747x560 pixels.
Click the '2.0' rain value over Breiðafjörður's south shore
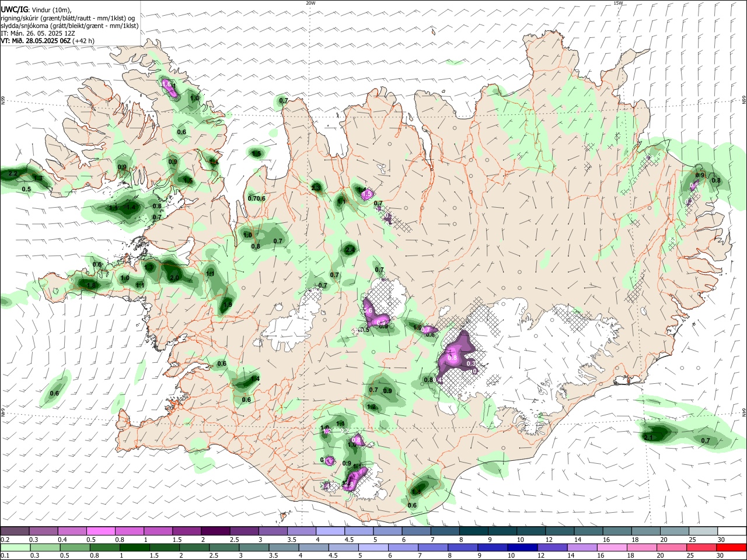174,278
